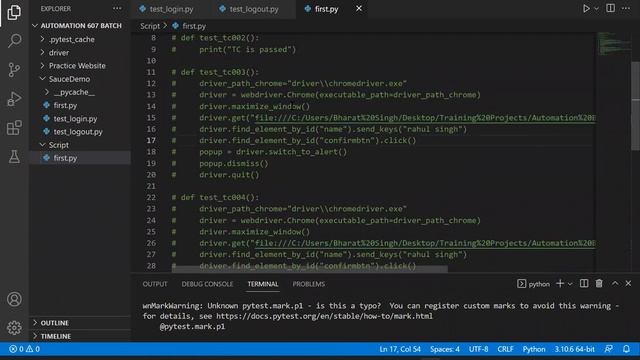Screen dimensions: 640x360
Task: Open the Testing flask view
Action: click(x=14, y=157)
